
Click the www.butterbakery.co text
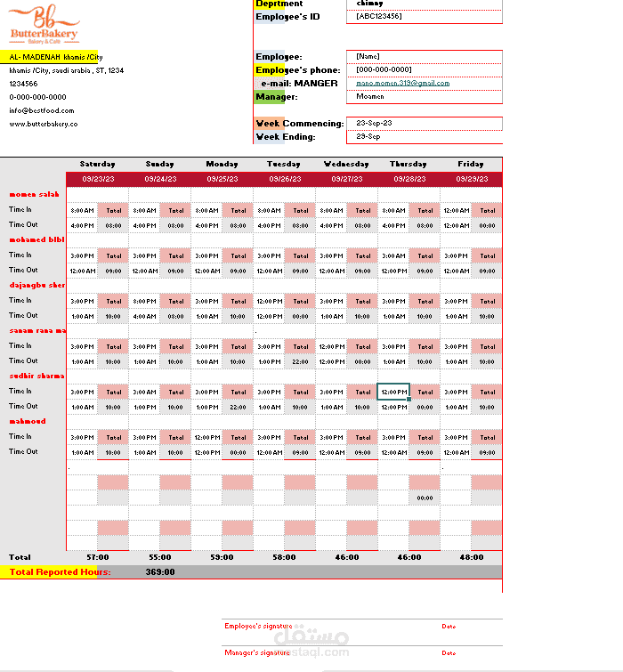coord(44,124)
